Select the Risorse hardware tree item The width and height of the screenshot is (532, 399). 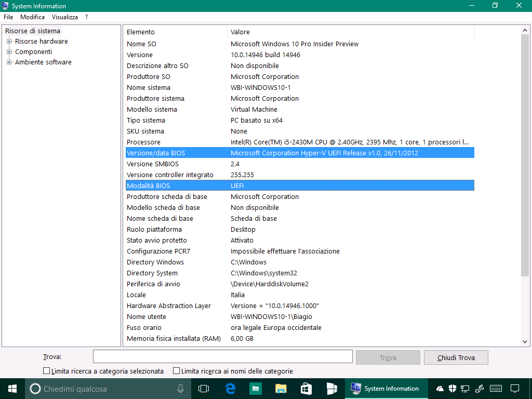click(42, 42)
